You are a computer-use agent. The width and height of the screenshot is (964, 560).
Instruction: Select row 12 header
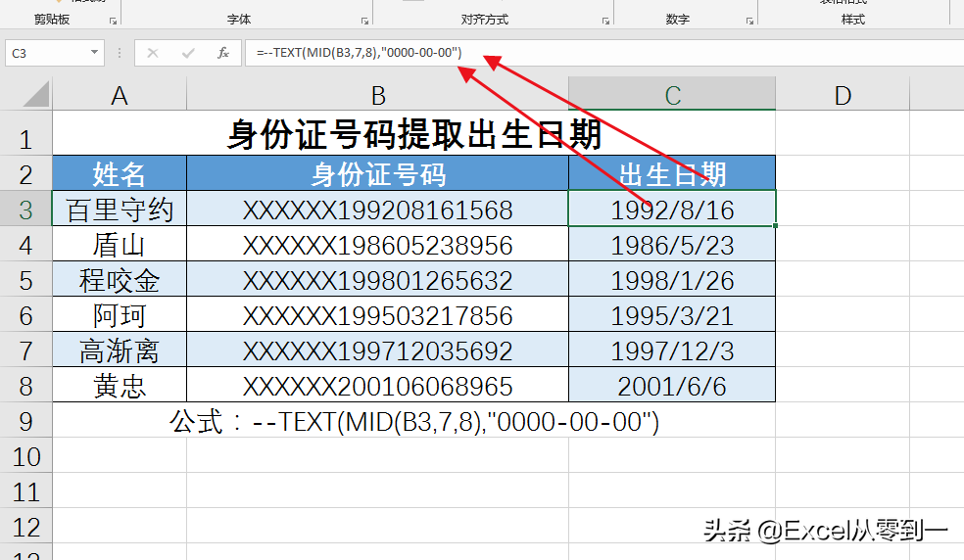25,526
